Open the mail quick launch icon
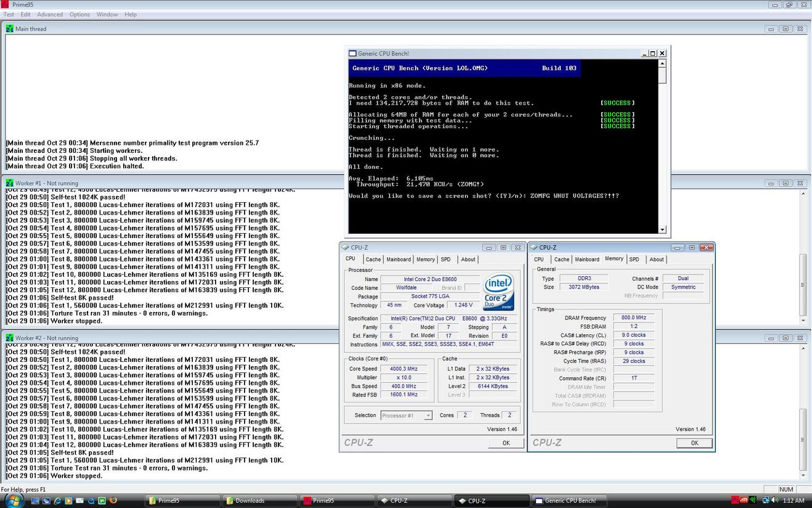Image resolution: width=812 pixels, height=508 pixels. tap(79, 501)
